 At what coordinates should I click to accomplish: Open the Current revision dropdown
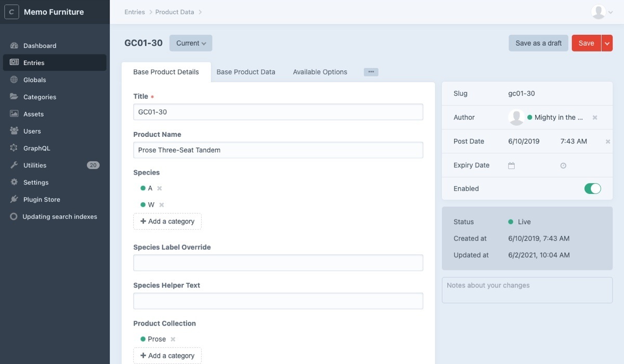(191, 43)
